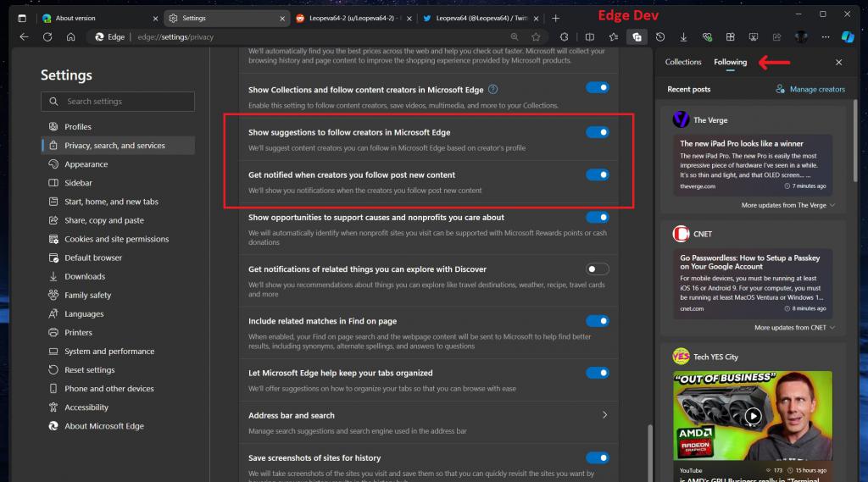Click the Copilot icon in toolbar

847,37
